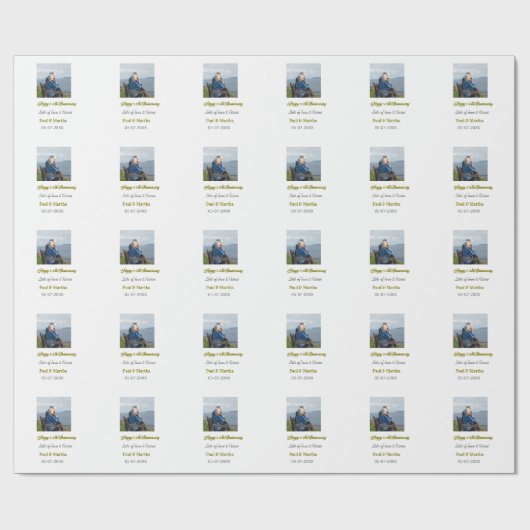The width and height of the screenshot is (530, 530).
Task: Click the fifth photo in the second row
Action: click(x=387, y=164)
